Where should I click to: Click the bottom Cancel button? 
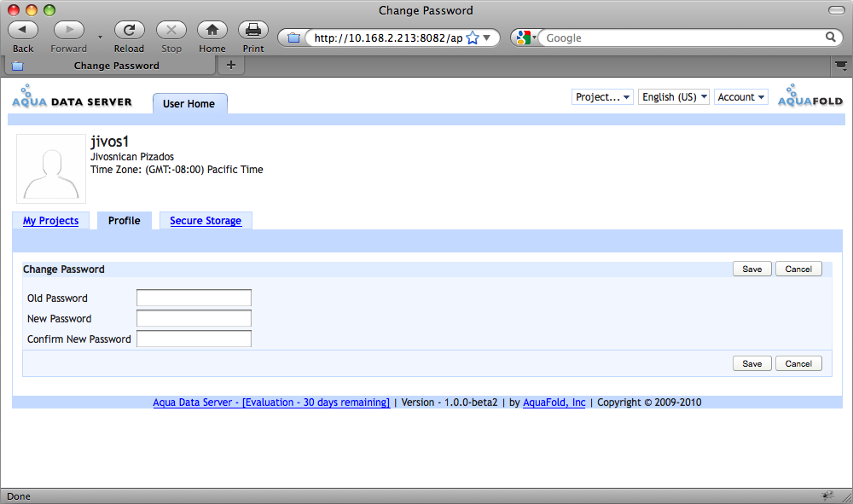tap(798, 364)
